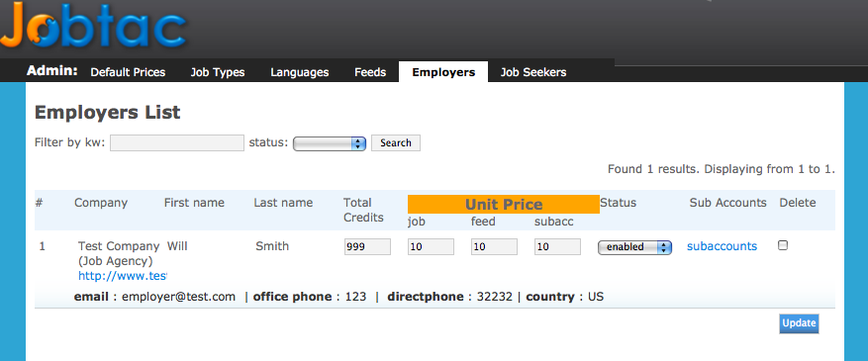868x361 pixels.
Task: Open the subaccounts link
Action: tap(722, 246)
